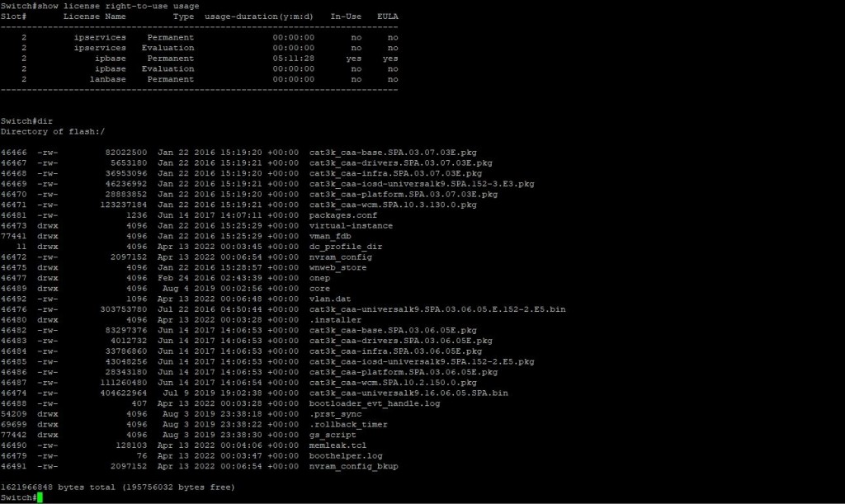Click file size 404622964
Image resolution: width=845 pixels, height=504 pixels.
click(124, 393)
